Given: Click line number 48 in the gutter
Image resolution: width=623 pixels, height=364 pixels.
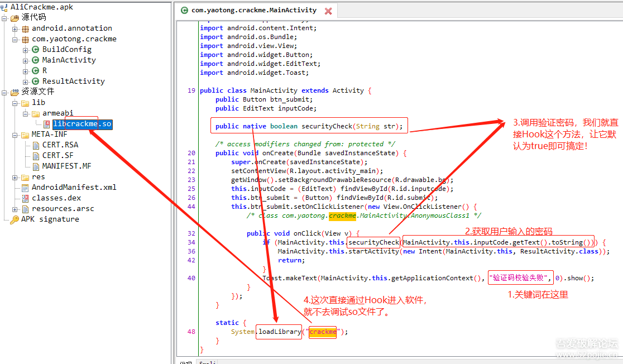Looking at the screenshot, I should pyautogui.click(x=191, y=332).
